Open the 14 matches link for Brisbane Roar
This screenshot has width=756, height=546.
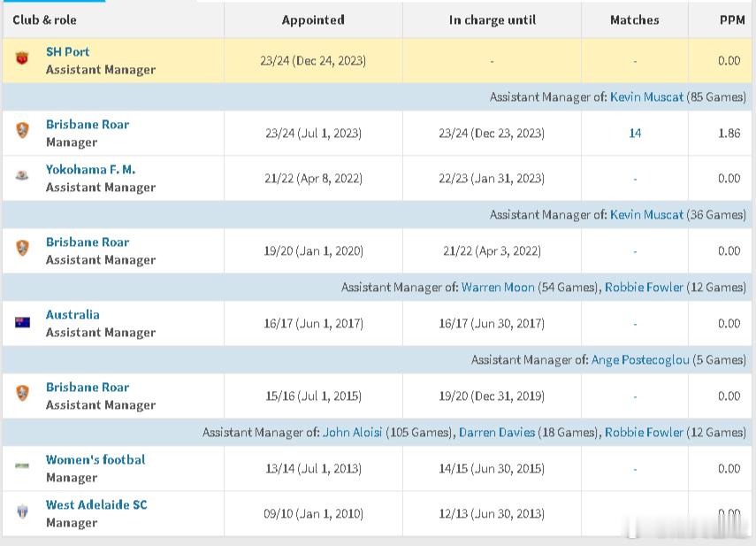pyautogui.click(x=635, y=133)
